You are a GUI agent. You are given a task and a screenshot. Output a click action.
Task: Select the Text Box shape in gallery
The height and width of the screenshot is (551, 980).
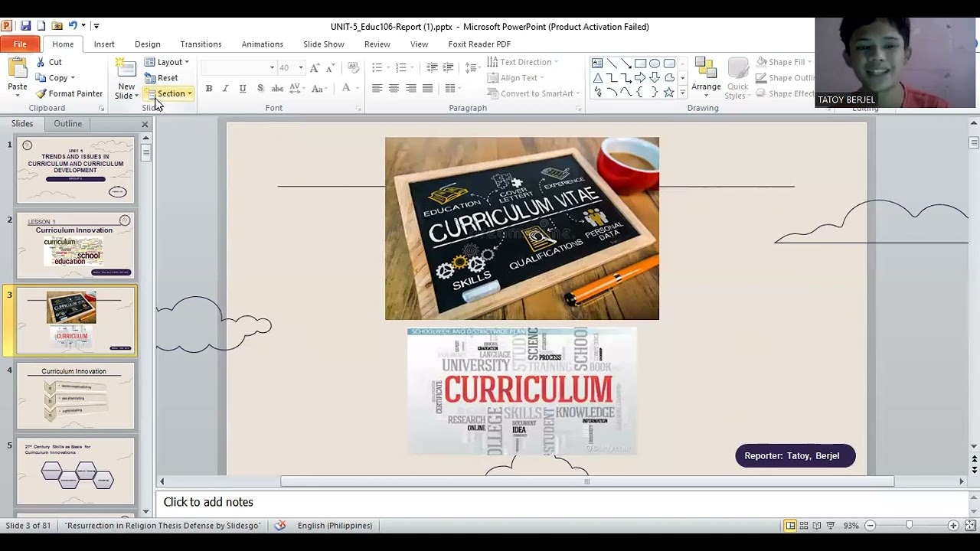[x=597, y=63]
